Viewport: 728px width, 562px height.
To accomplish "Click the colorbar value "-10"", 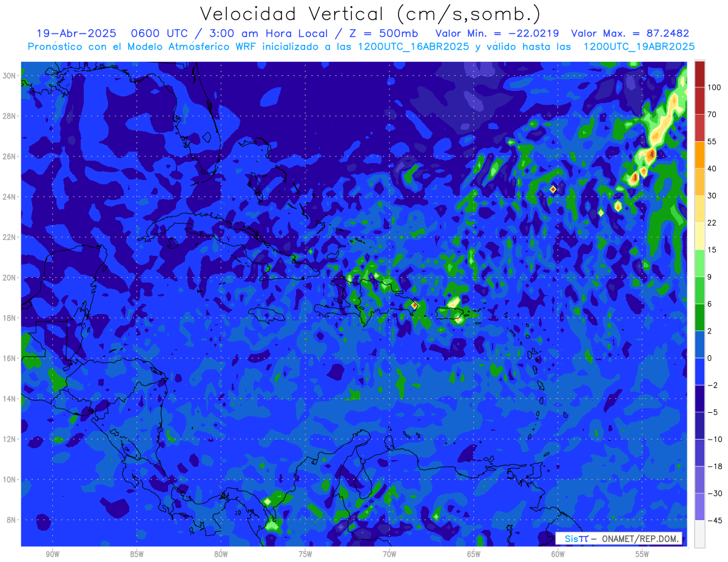I will [714, 439].
